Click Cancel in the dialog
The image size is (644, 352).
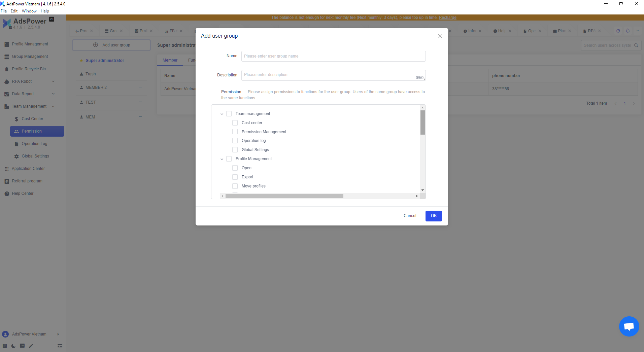tap(410, 216)
